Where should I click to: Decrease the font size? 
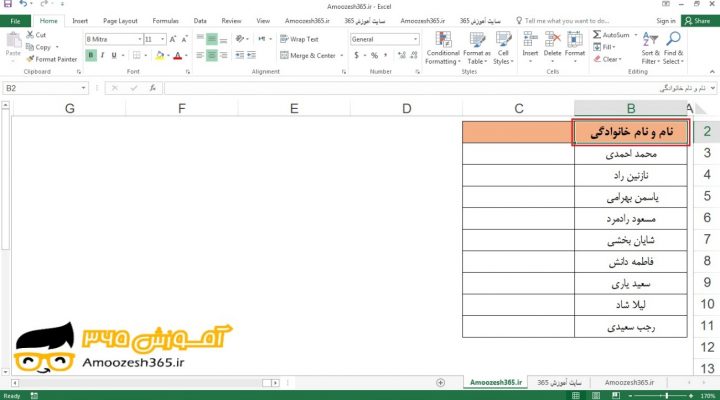tap(184, 39)
